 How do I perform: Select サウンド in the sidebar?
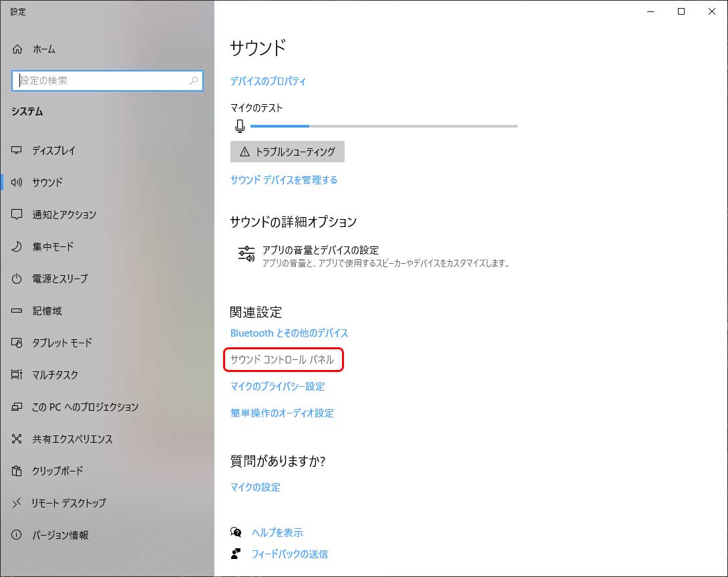(47, 182)
